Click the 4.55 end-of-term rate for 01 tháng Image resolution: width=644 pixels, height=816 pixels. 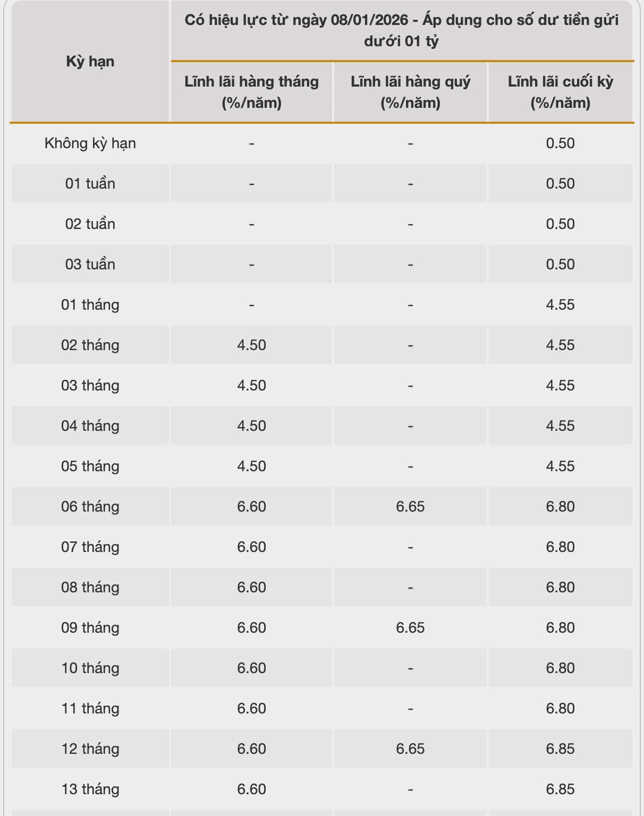561,305
